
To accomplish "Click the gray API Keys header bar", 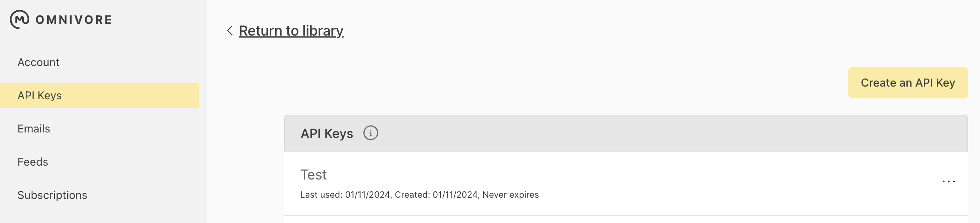I will pyautogui.click(x=633, y=134).
